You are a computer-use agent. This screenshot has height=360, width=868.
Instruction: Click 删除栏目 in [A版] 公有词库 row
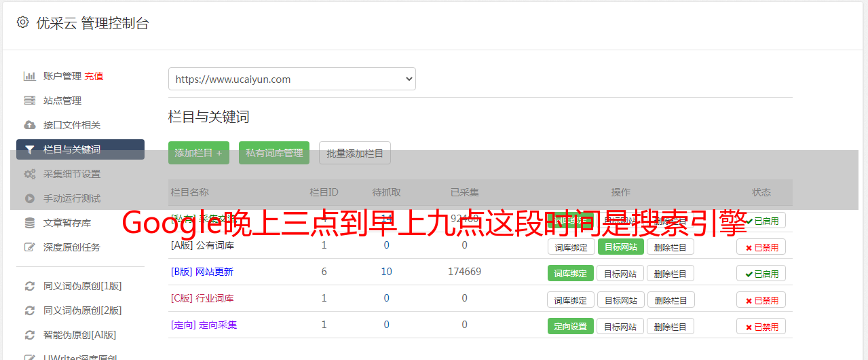pos(671,247)
